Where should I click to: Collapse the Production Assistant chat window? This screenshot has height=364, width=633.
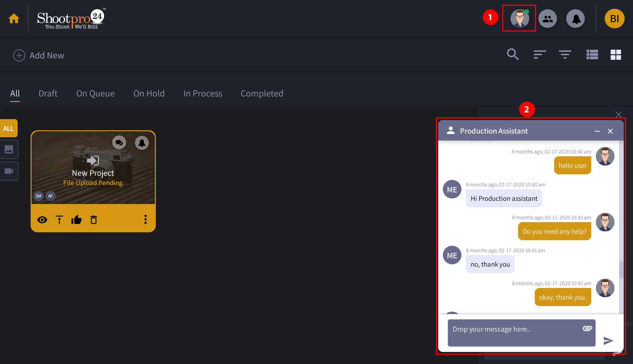(598, 131)
